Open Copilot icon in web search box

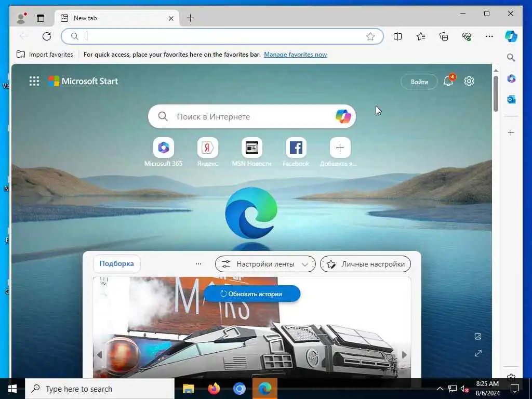click(343, 116)
